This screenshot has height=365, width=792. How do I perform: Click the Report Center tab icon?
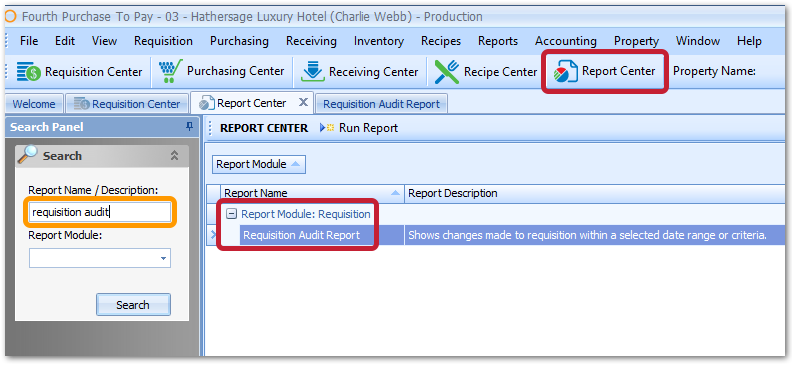[206, 103]
